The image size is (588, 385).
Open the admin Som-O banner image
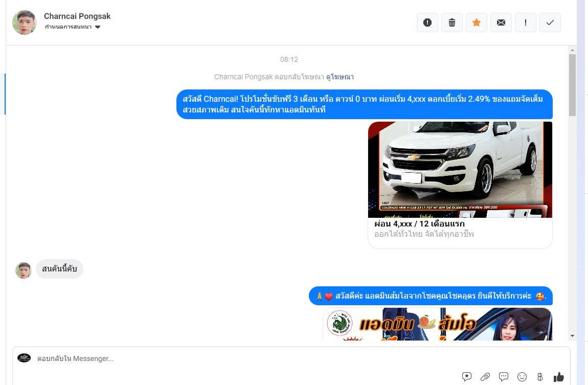(437, 324)
